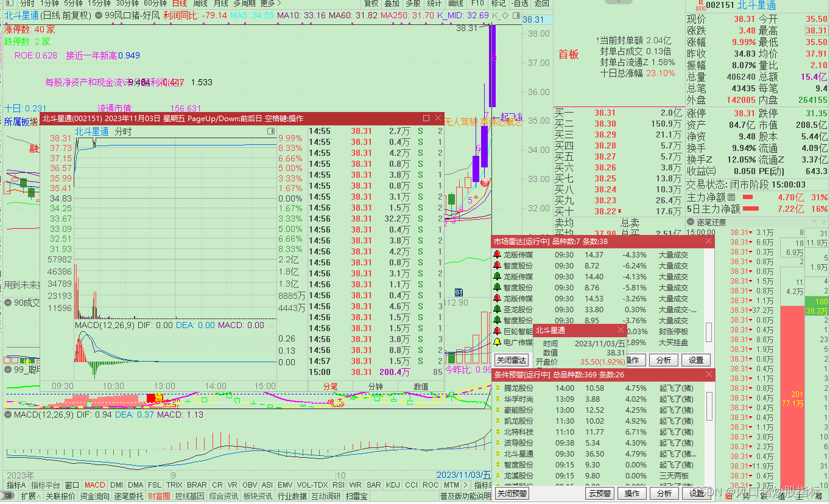Open the 复权 adjustment menu
The image size is (830, 504).
[371, 4]
